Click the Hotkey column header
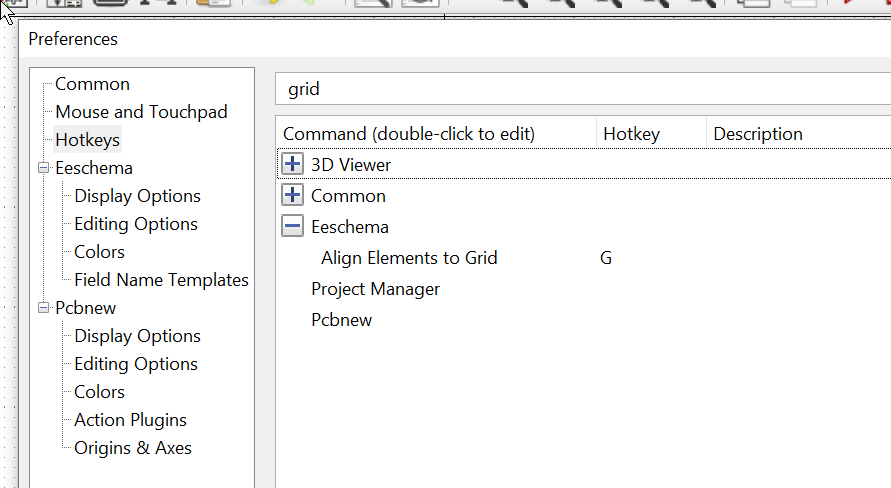 [x=631, y=134]
